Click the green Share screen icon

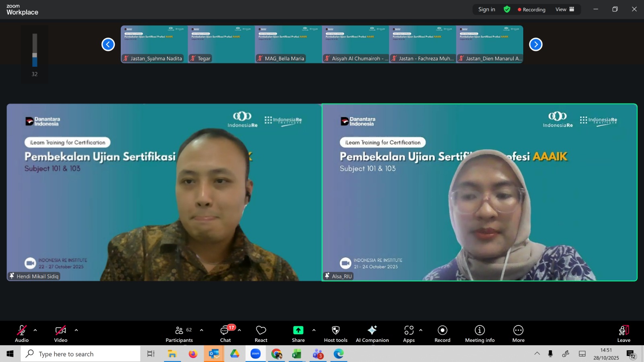(298, 330)
